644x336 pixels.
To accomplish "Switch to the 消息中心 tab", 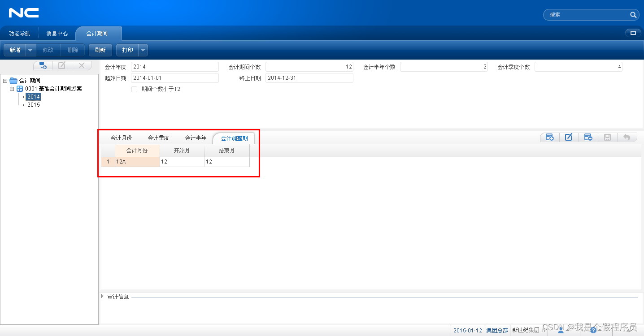I will coord(57,34).
